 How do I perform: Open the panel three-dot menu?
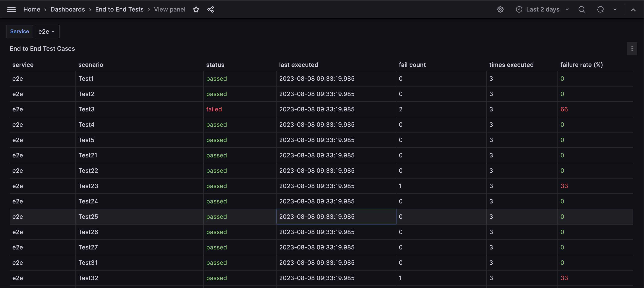[632, 49]
